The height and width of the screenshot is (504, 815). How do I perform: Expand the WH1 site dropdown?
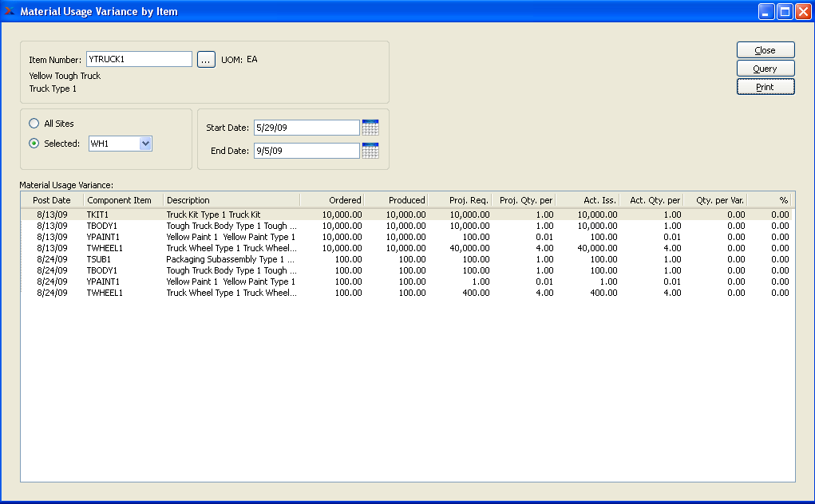pos(145,144)
